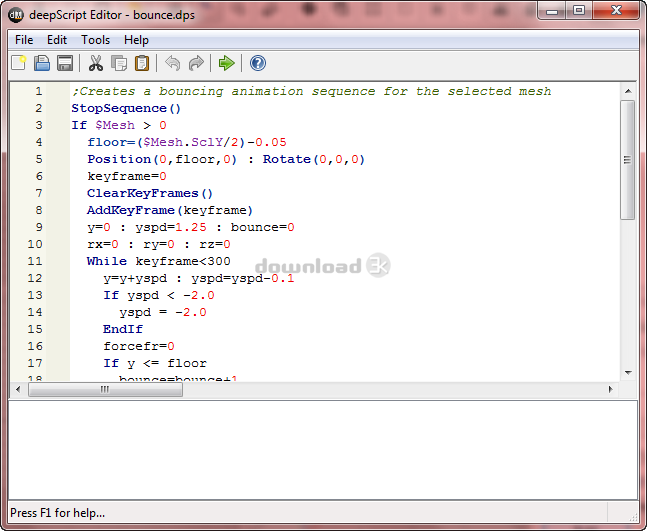The height and width of the screenshot is (531, 647).
Task: Click line number 5 in the gutter
Action: tap(39, 159)
